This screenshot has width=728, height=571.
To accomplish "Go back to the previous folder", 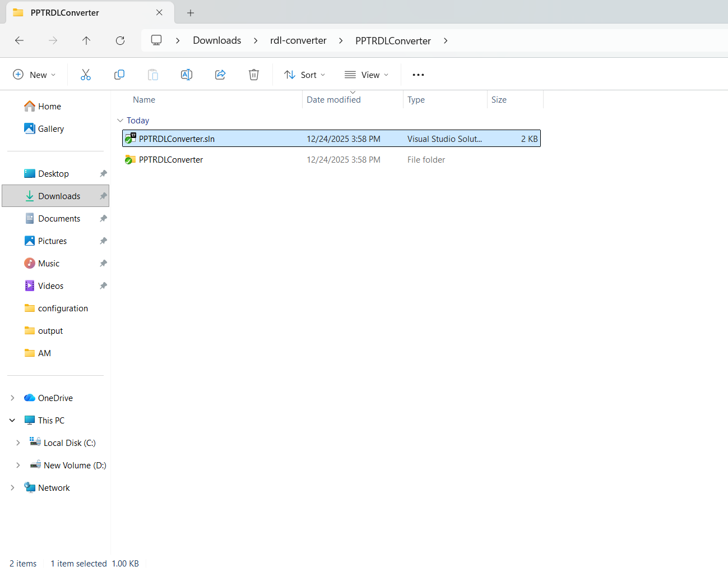I will pos(19,40).
